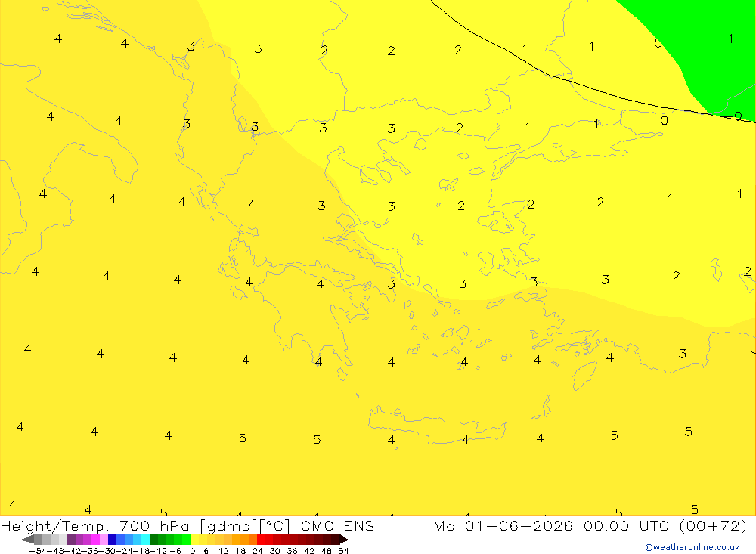Click the '36' label under the color scale
Image resolution: width=756 pixels, height=554 pixels.
click(x=292, y=551)
